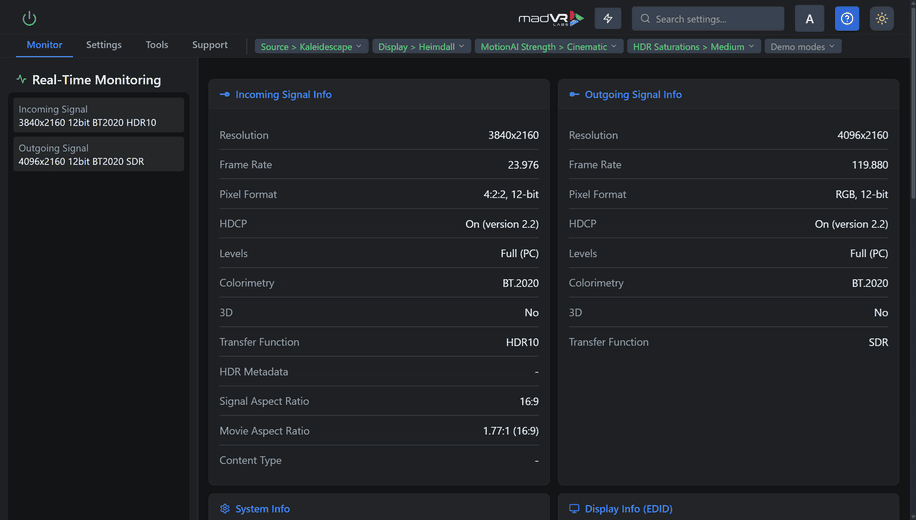Select the Incoming Signal sidebar item
Screen dimensions: 916x520
tap(98, 116)
